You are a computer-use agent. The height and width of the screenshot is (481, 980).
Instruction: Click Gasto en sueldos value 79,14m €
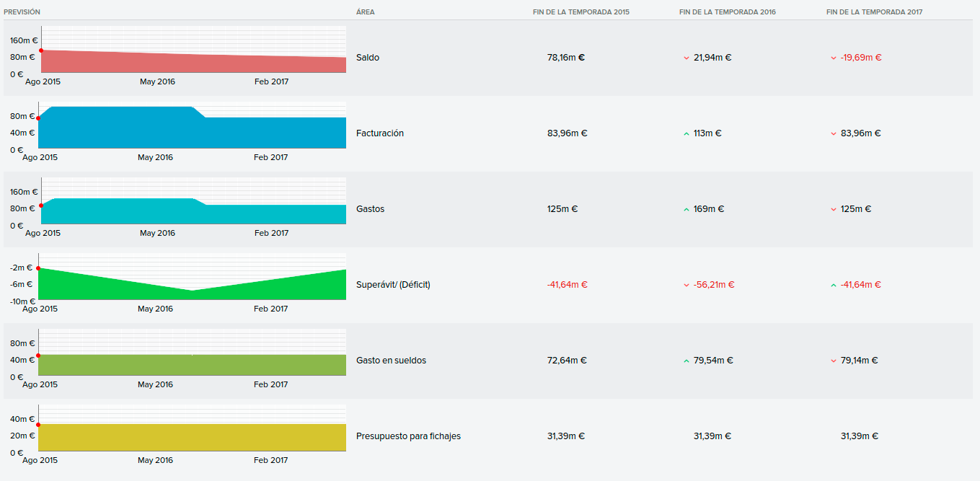860,361
